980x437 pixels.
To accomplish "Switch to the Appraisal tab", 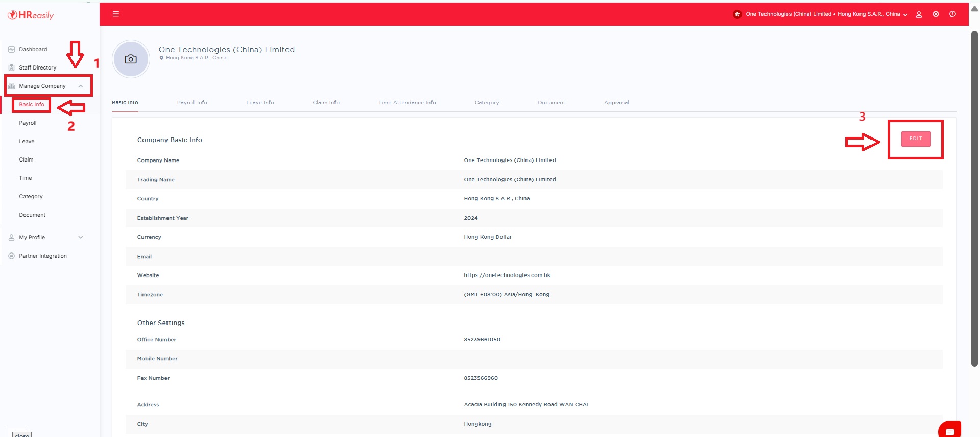I will coord(616,103).
